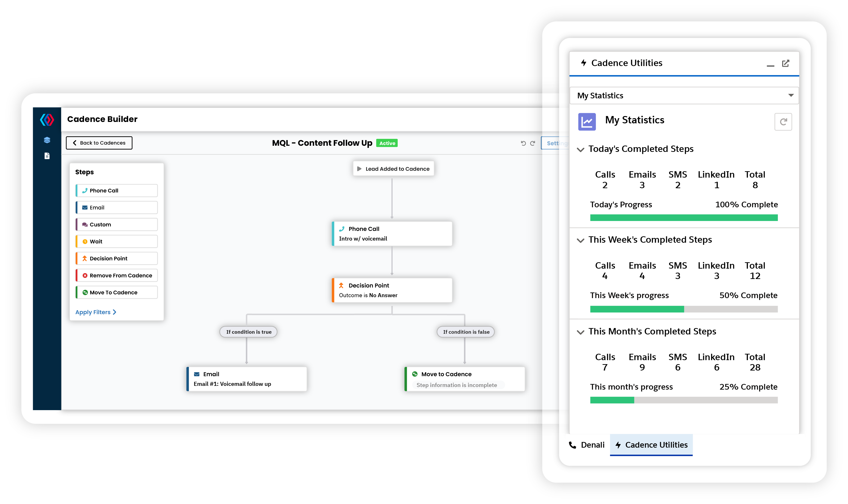Select the Move to Cadence flow node
The width and height of the screenshot is (848, 504).
click(x=464, y=379)
